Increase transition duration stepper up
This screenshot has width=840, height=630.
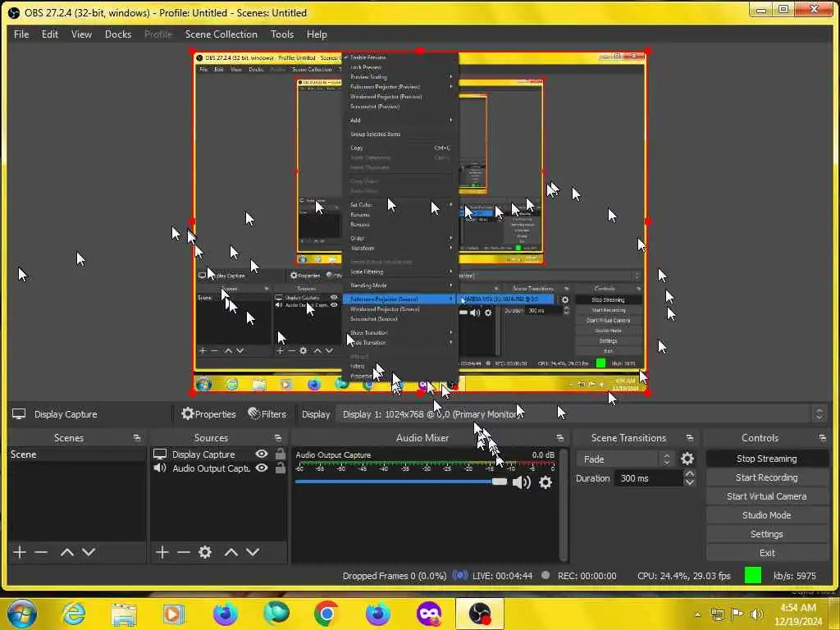689,473
